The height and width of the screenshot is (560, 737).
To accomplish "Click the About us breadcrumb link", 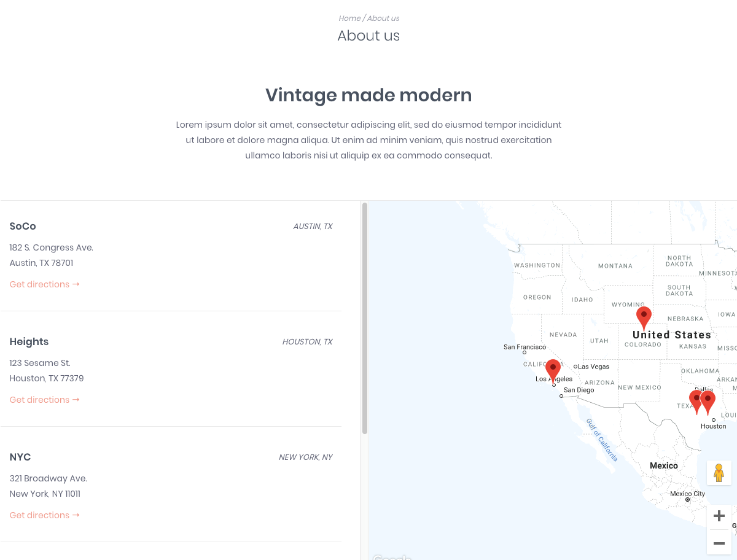I will (x=383, y=18).
